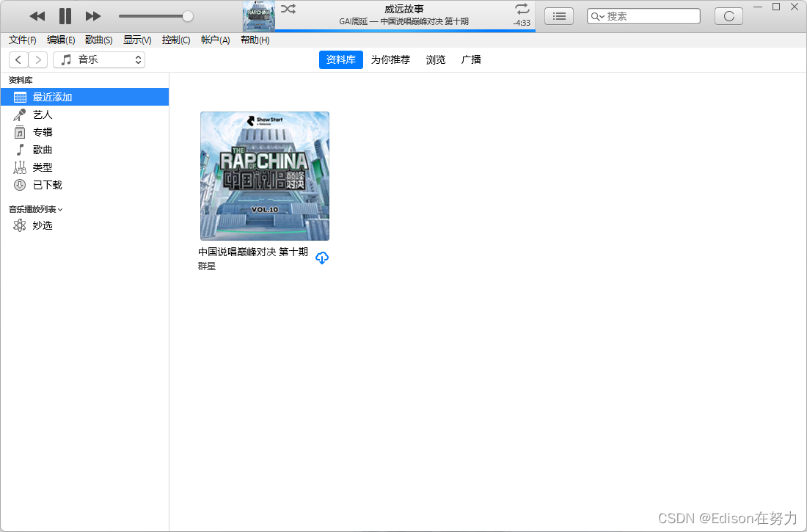The height and width of the screenshot is (532, 807).
Task: Select 专辑 in the library sidebar
Action: coord(42,132)
